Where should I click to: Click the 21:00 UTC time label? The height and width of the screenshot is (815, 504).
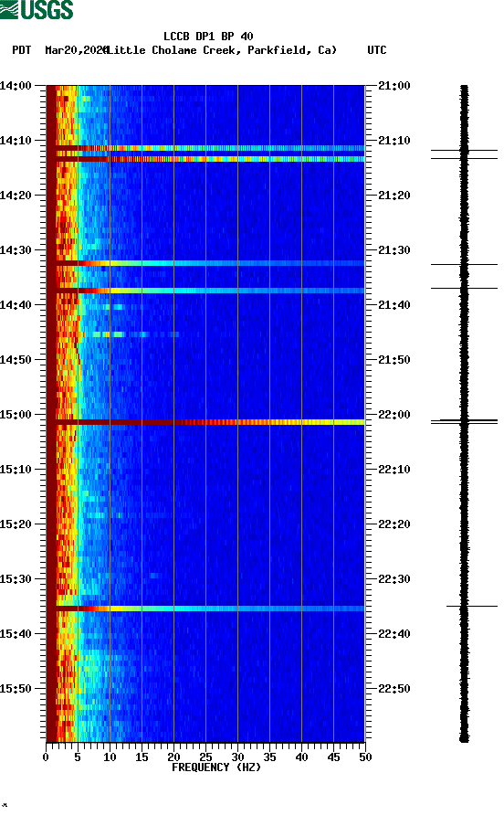pos(394,86)
